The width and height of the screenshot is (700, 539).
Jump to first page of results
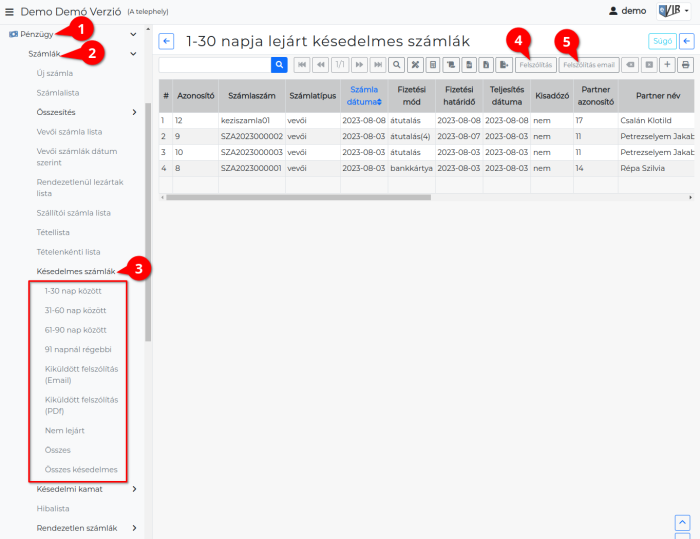click(301, 64)
